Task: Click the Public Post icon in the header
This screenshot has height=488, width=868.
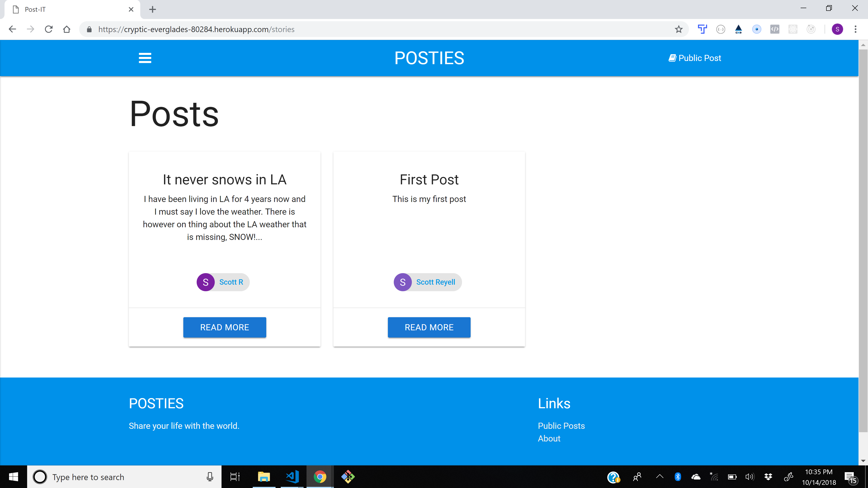Action: click(672, 58)
